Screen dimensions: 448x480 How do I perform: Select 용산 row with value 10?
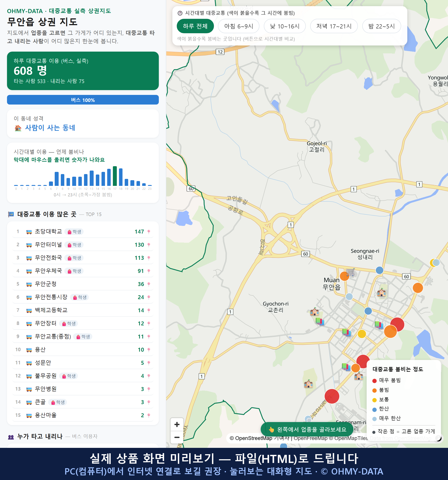coord(83,350)
